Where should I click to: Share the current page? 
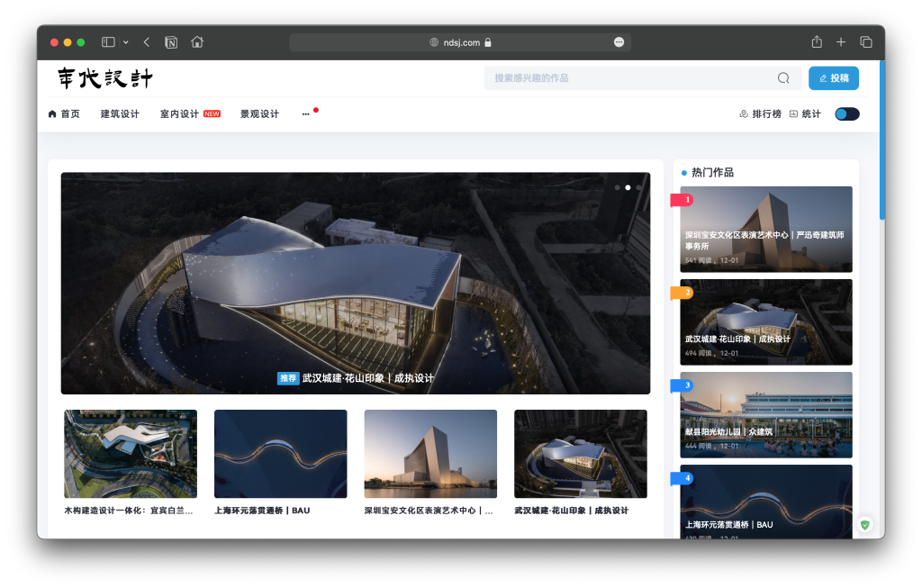(x=817, y=41)
